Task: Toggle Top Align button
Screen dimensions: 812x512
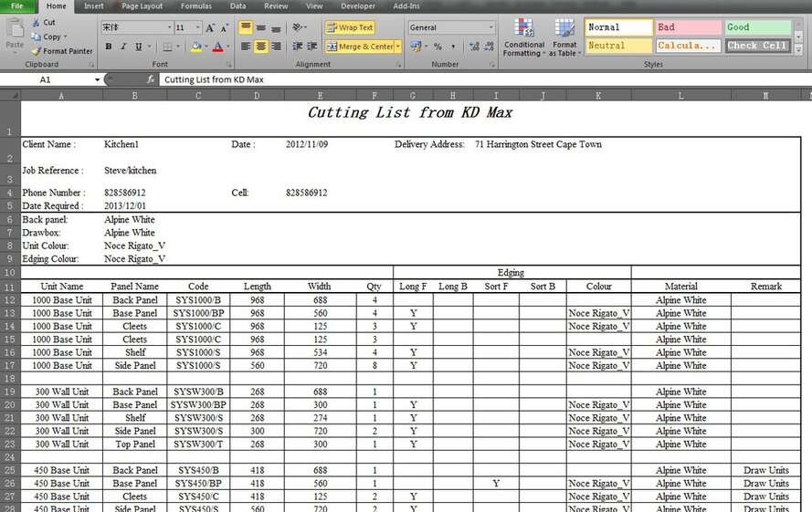Action: [x=246, y=27]
